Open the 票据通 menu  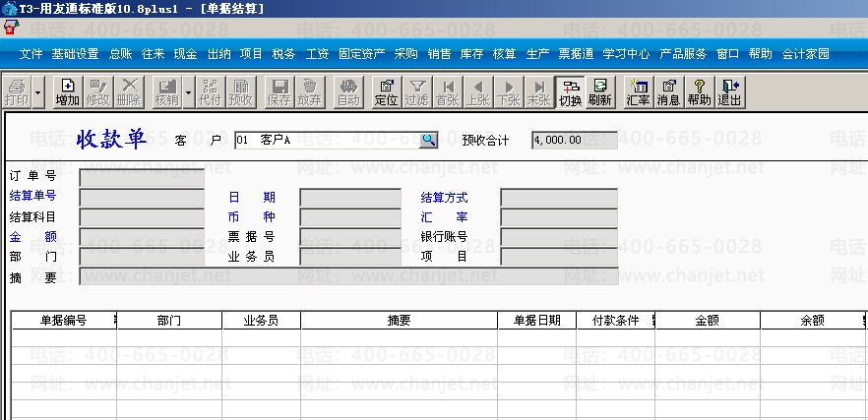pyautogui.click(x=576, y=54)
